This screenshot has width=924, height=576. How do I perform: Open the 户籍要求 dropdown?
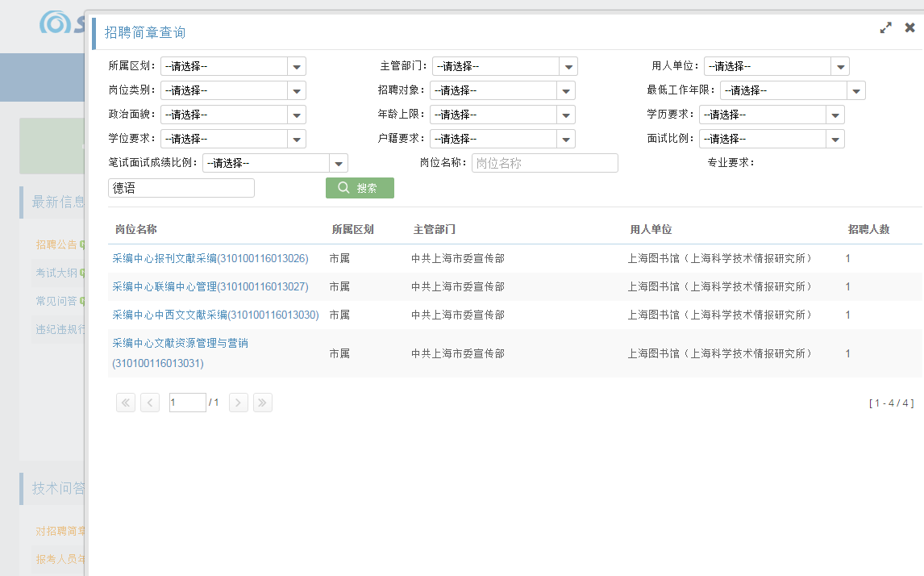tap(502, 139)
